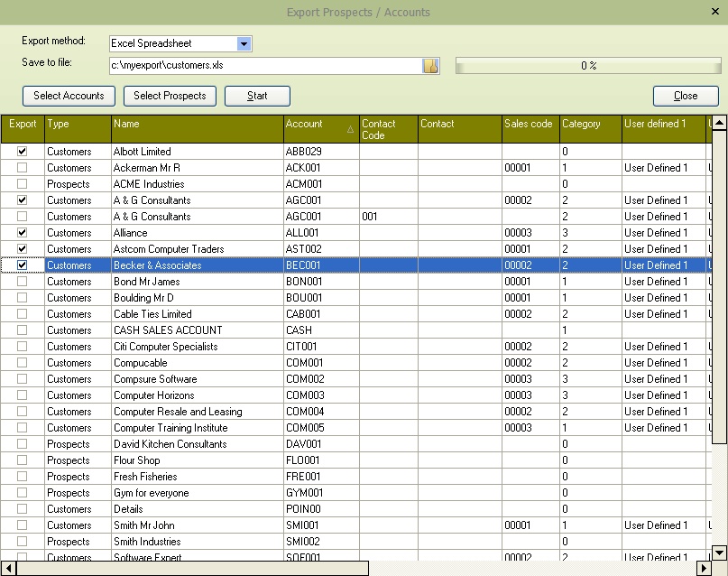
Task: Enable export checkbox for Ackerman Mr R
Action: click(x=23, y=168)
